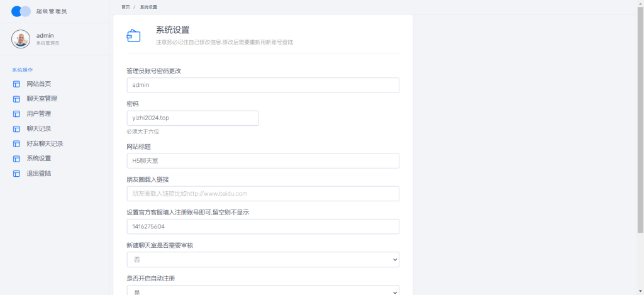The height and width of the screenshot is (295, 644).
Task: Click the blue toggle logo at top left
Action: (x=21, y=11)
